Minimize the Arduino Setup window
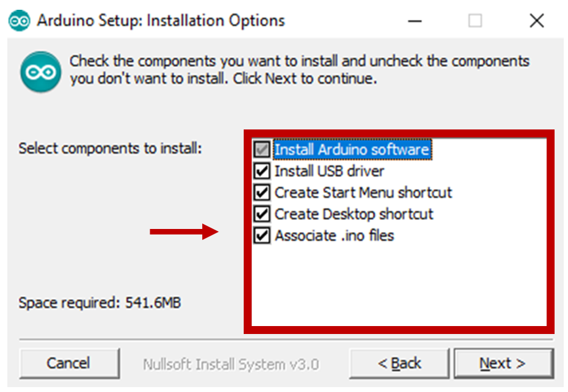 pyautogui.click(x=415, y=21)
